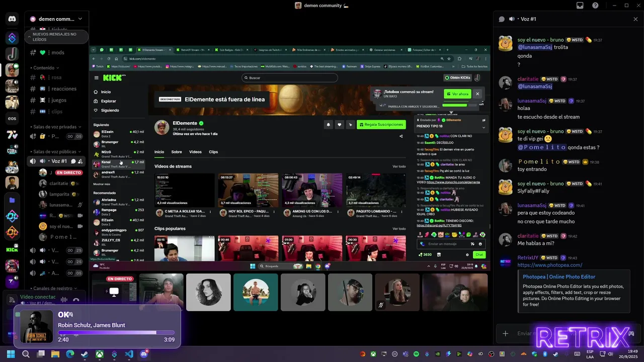The image size is (644, 362).
Task: Open the reacciones channel
Action: coord(55,89)
